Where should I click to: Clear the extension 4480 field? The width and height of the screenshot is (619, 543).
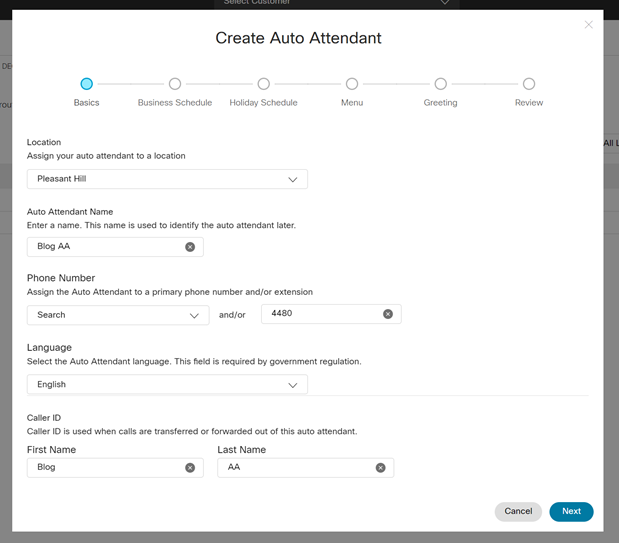coord(388,314)
